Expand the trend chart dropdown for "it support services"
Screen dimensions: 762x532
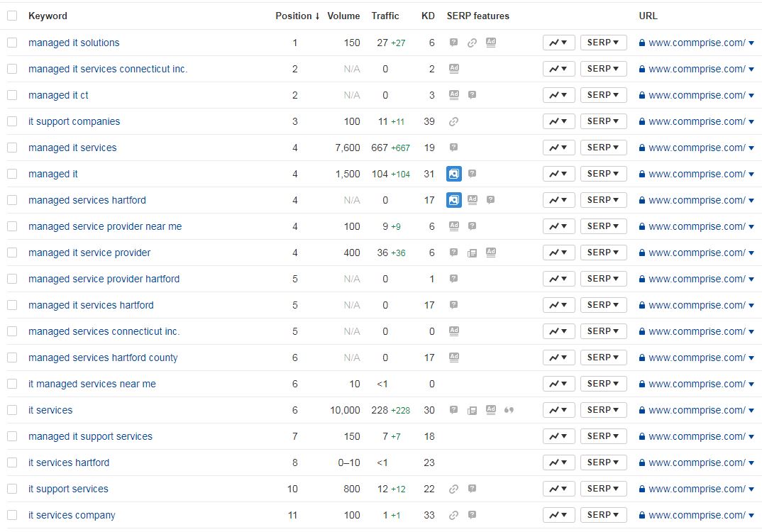tap(559, 489)
